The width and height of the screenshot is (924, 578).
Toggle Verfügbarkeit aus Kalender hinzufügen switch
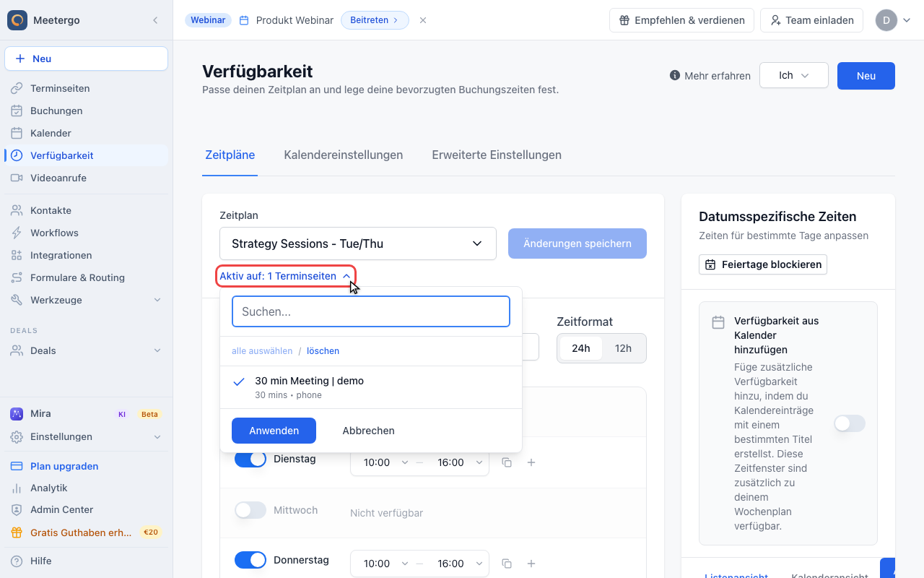850,423
